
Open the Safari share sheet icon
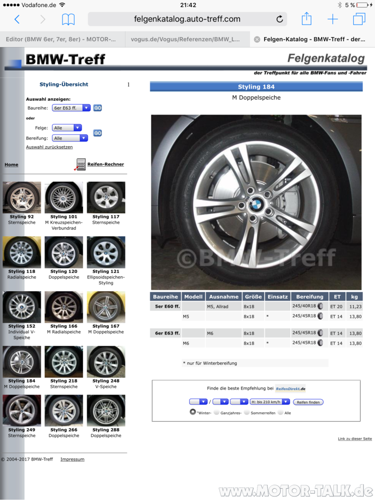click(x=306, y=19)
